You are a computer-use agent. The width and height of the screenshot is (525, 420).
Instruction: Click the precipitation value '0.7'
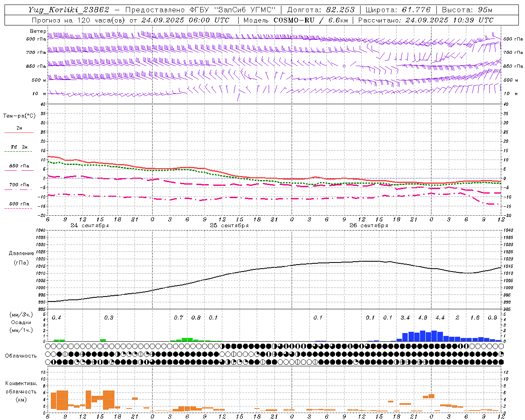tap(178, 318)
